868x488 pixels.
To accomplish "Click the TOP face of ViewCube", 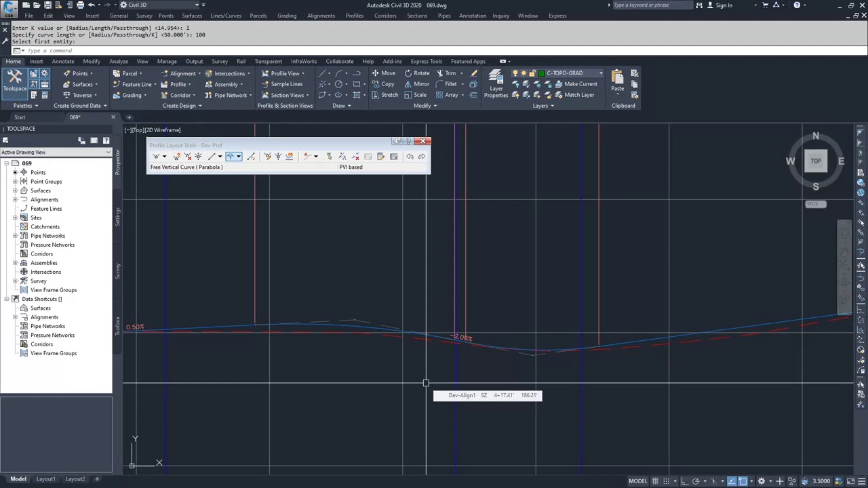I will coord(816,161).
